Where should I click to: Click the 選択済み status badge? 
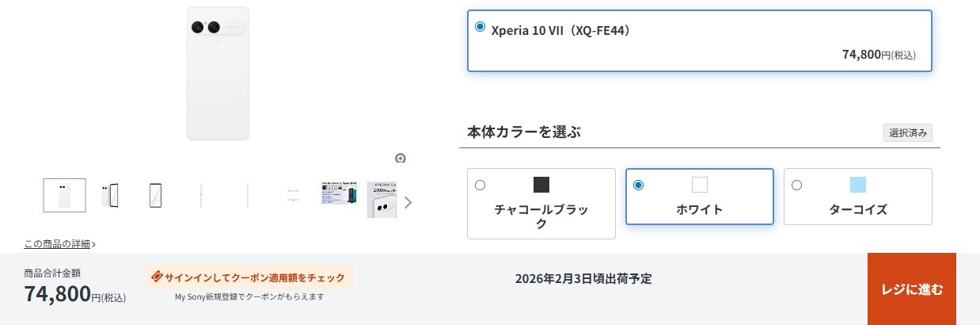[908, 133]
